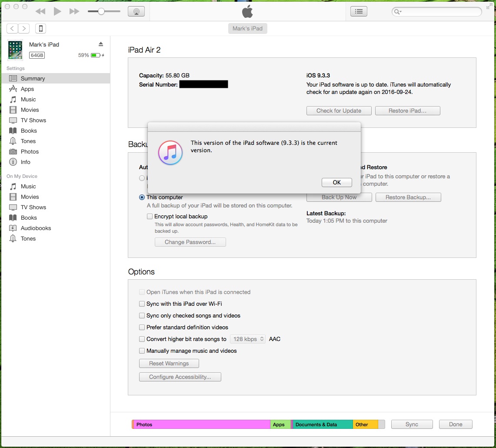The width and height of the screenshot is (496, 448).
Task: Click Check for Update
Action: [x=339, y=110]
